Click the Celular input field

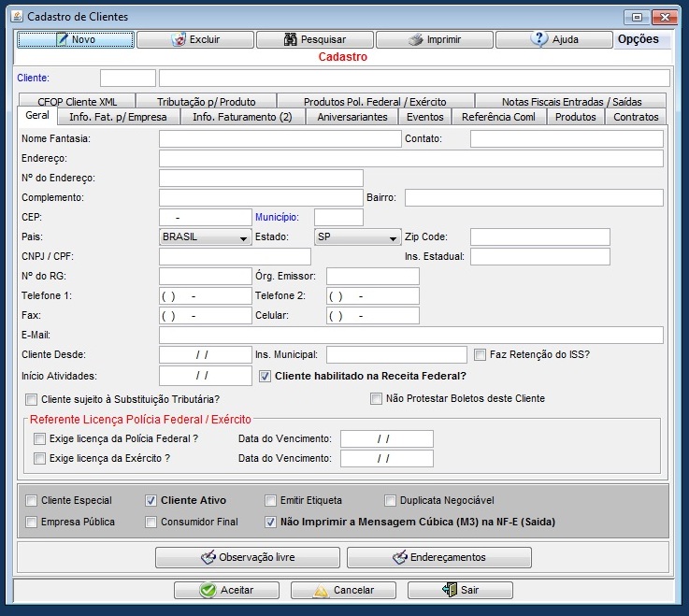tap(373, 315)
